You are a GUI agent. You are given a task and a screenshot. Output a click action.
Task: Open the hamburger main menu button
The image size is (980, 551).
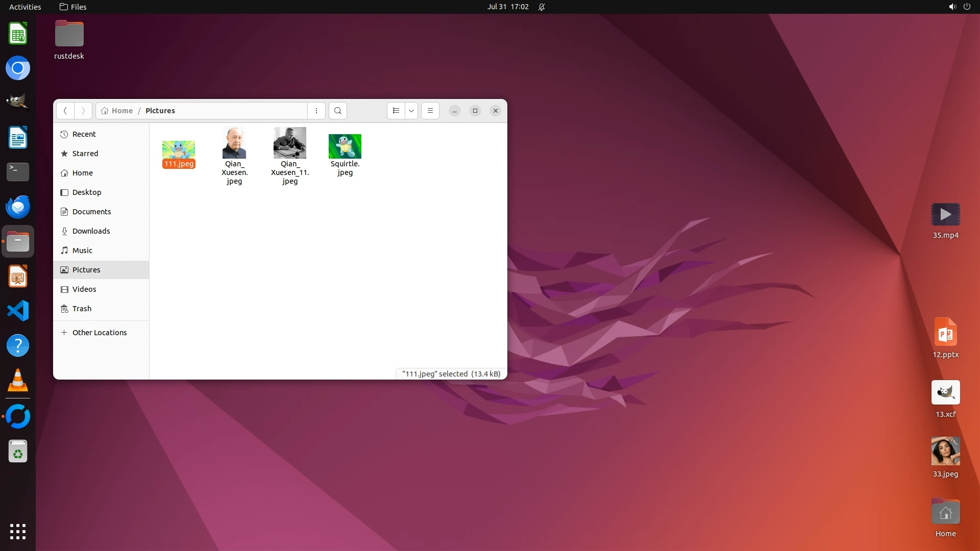[x=430, y=111]
